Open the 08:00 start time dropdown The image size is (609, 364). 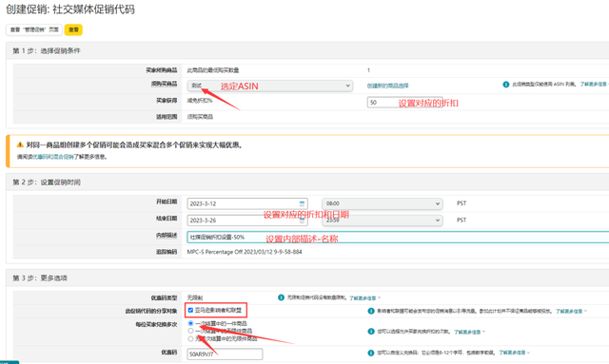pos(383,203)
